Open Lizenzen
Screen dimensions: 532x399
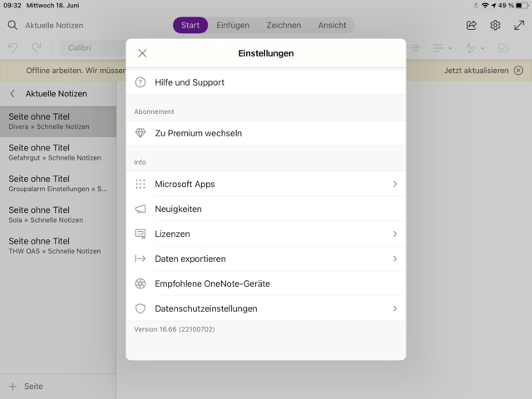[x=266, y=234]
